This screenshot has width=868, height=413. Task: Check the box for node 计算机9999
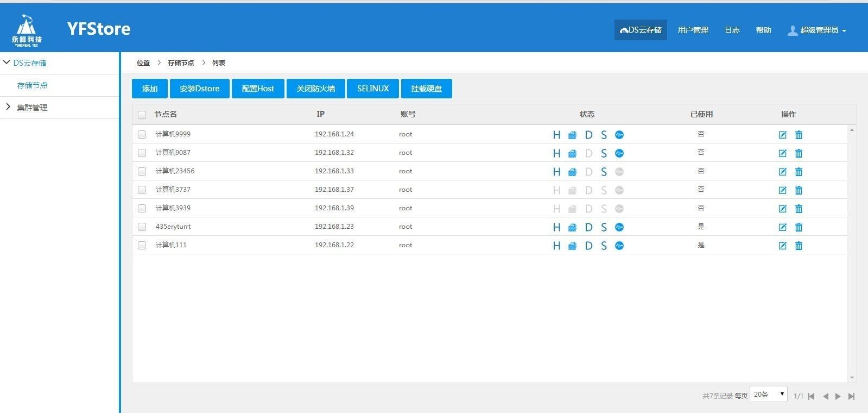142,134
